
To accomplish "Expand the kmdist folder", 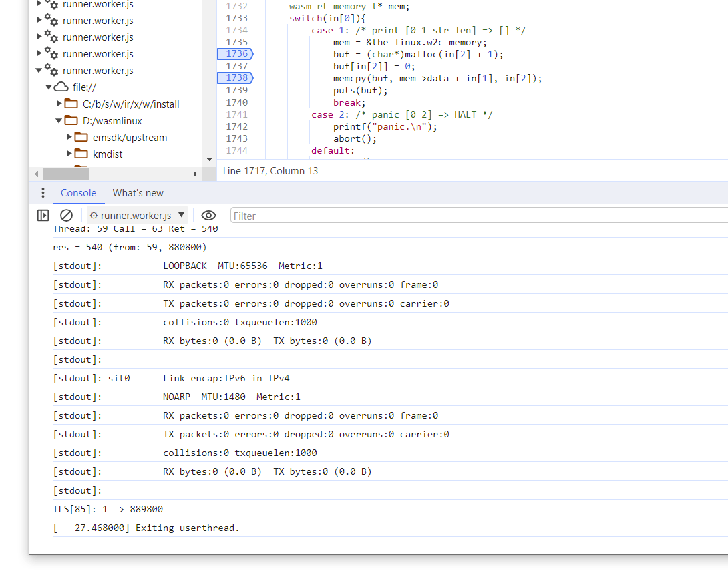I will coord(69,154).
